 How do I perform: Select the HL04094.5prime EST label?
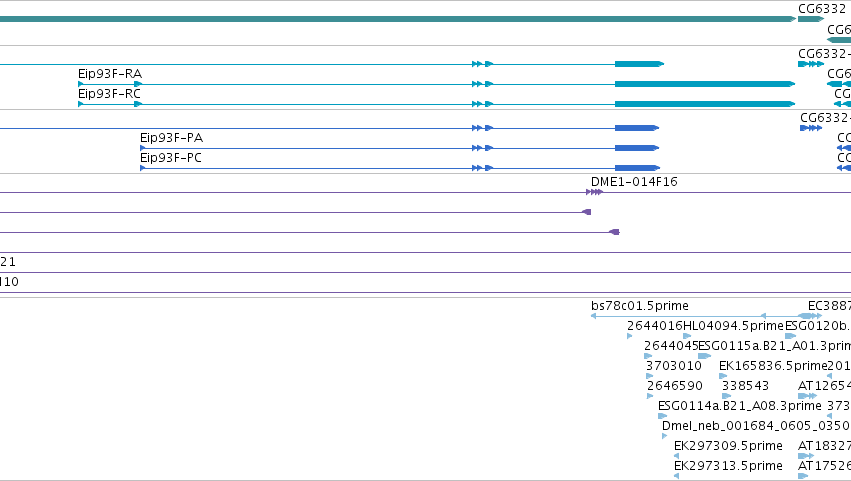click(x=733, y=326)
